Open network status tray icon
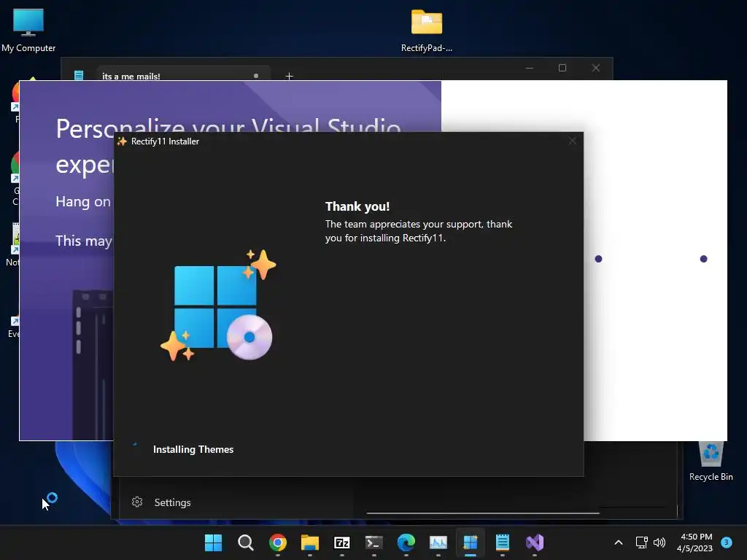747x560 pixels. coord(641,542)
